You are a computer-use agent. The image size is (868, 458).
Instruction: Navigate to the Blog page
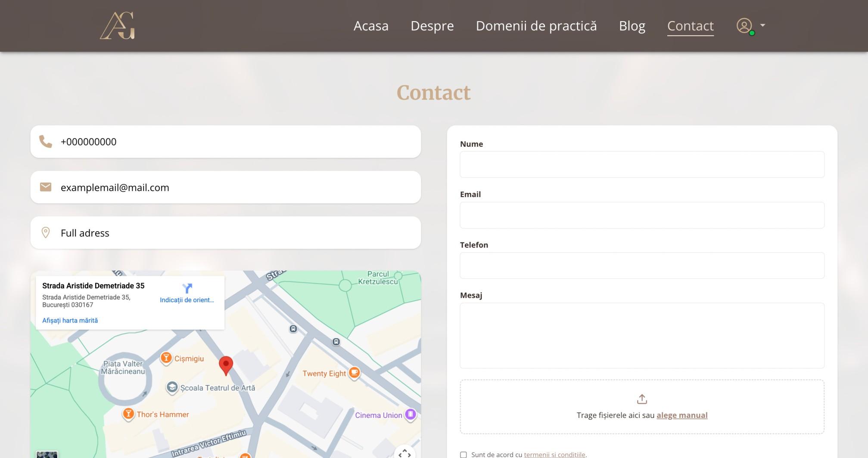(x=632, y=26)
